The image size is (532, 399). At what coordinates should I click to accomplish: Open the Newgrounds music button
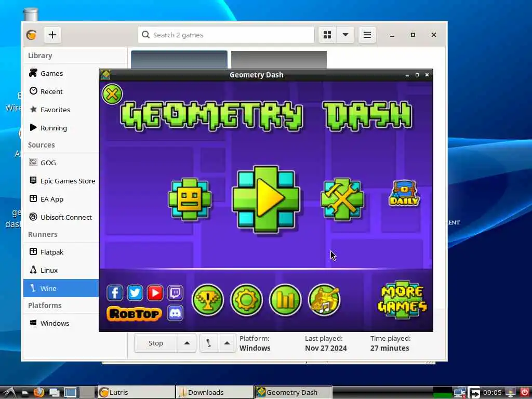pyautogui.click(x=324, y=300)
